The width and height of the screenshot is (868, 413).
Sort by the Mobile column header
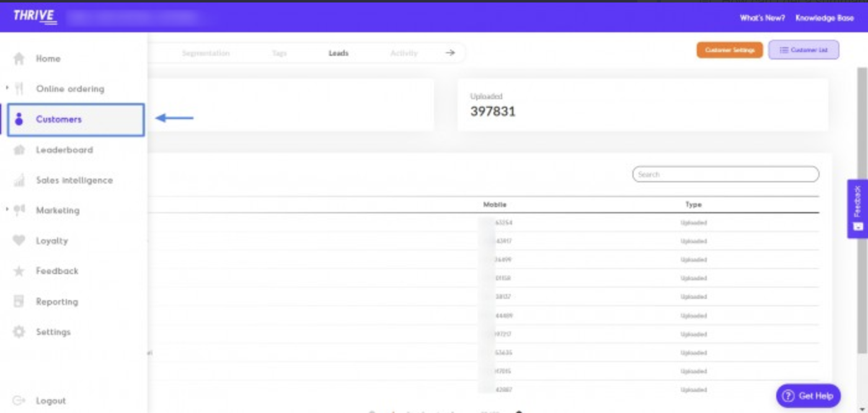495,205
